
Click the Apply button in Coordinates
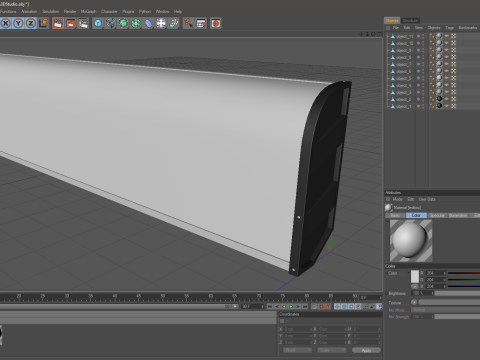[366, 350]
